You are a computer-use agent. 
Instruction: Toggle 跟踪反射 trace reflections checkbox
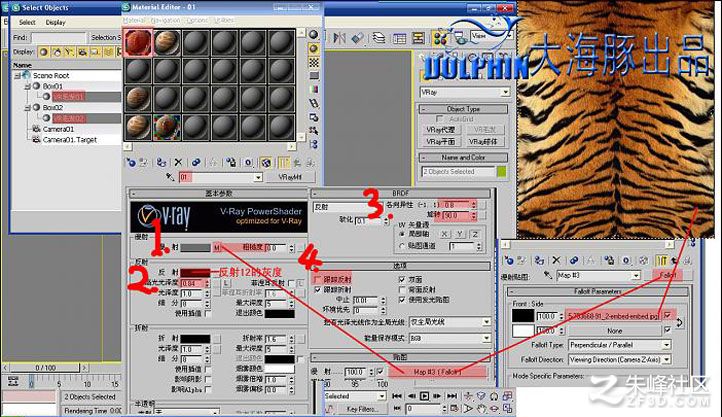coord(317,279)
